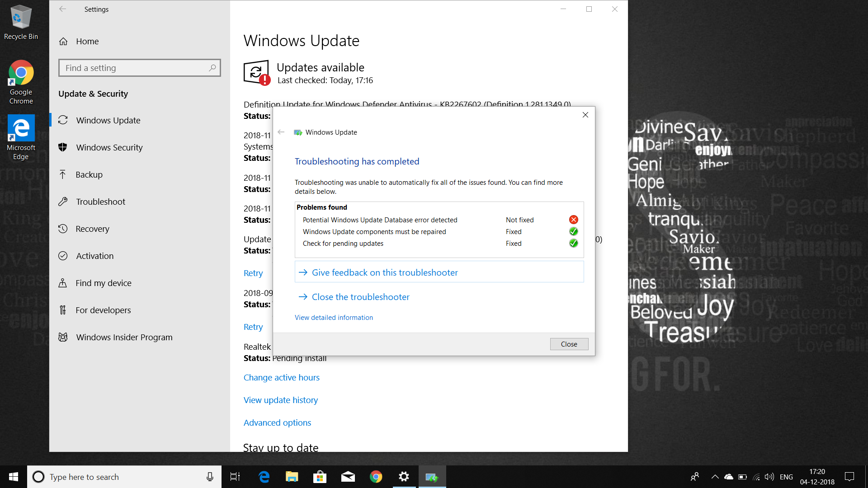Click the volume icon in system tray
The image size is (868, 488).
click(x=769, y=477)
